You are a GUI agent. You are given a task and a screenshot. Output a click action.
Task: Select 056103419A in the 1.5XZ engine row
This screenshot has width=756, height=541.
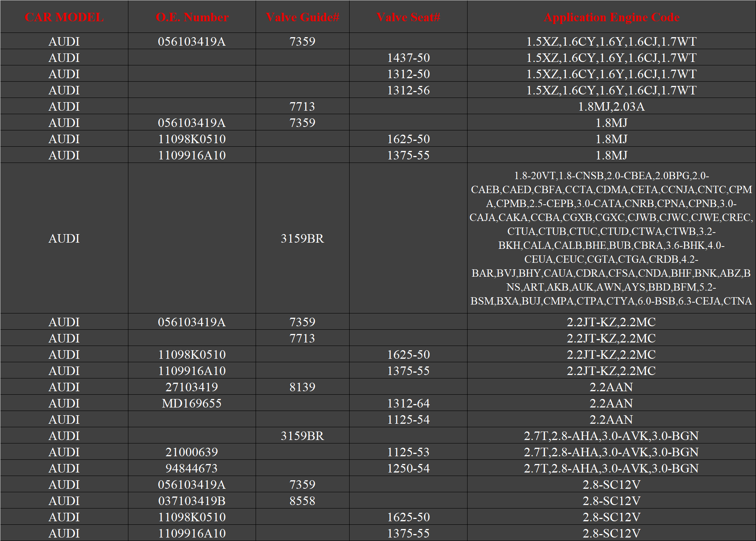point(192,41)
